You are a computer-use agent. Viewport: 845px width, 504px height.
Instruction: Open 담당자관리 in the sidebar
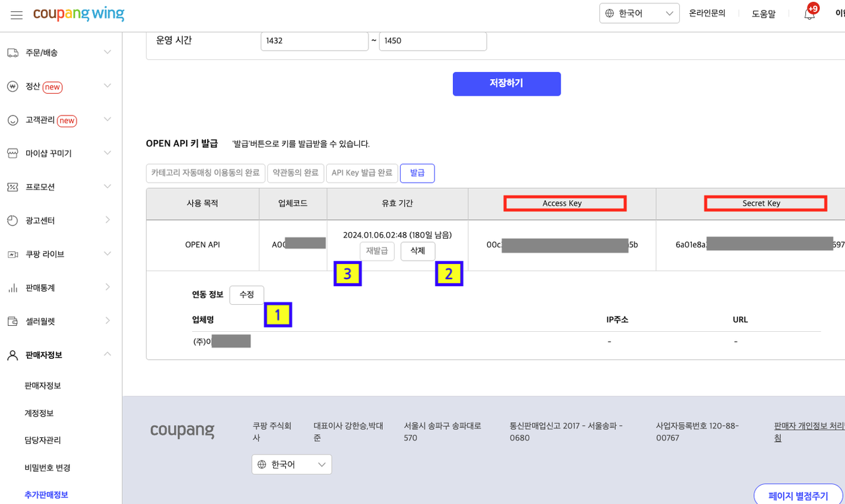pyautogui.click(x=43, y=440)
